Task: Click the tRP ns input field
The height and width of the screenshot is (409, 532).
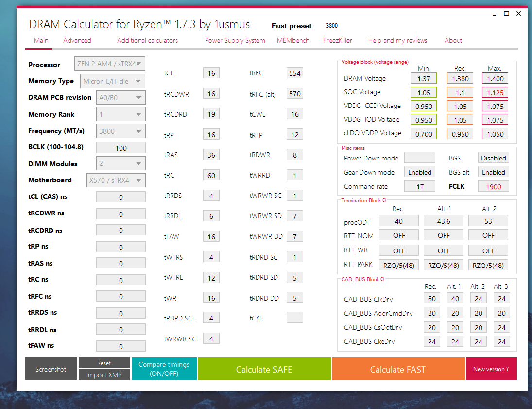Action: [121, 247]
